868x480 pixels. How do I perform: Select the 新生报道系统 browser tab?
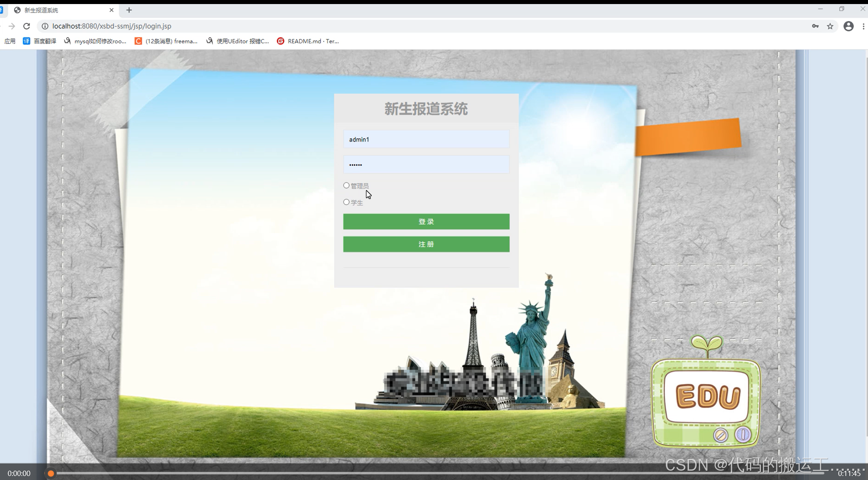click(x=57, y=10)
